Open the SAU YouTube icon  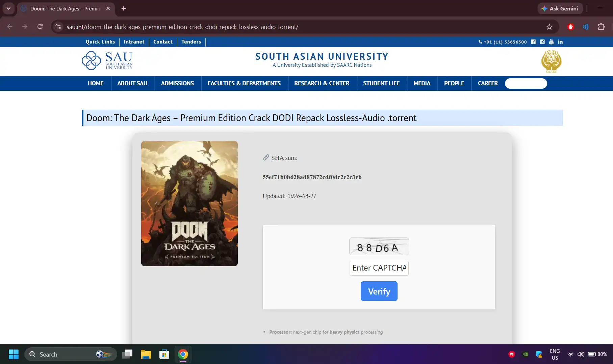(551, 42)
